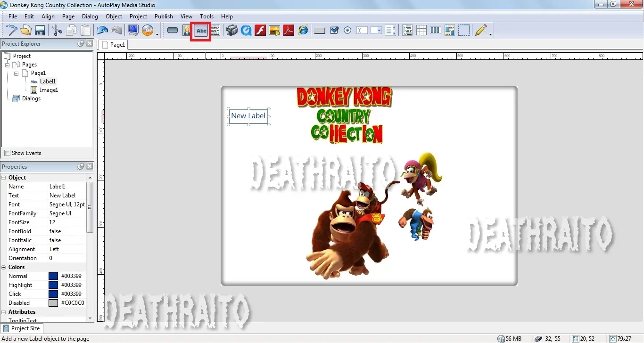
Task: Open the Align menu
Action: pos(48,16)
